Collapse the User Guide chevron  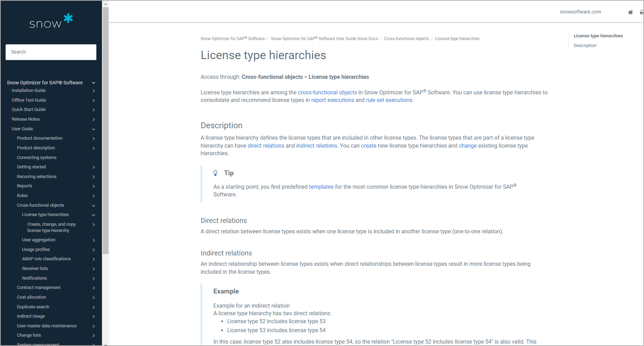[x=93, y=129]
